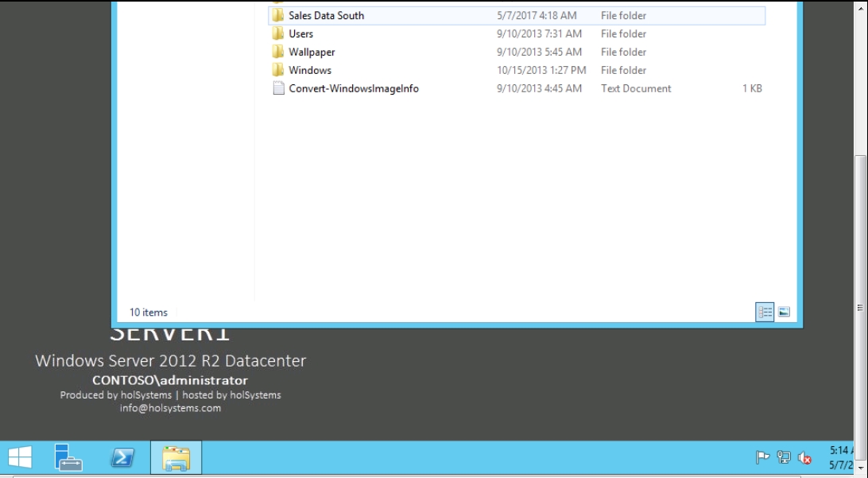Screen dimensions: 868x478
Task: Switch to the large thumbnails view
Action: [784, 313]
